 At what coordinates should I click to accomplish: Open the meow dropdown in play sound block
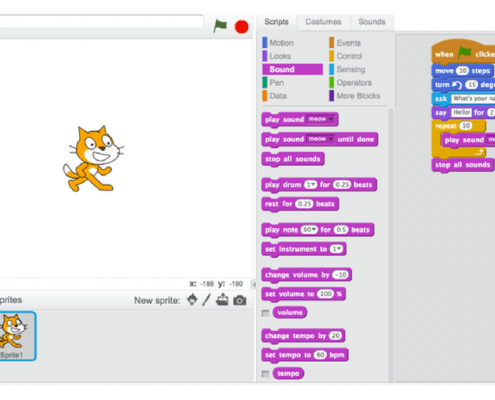(321, 119)
